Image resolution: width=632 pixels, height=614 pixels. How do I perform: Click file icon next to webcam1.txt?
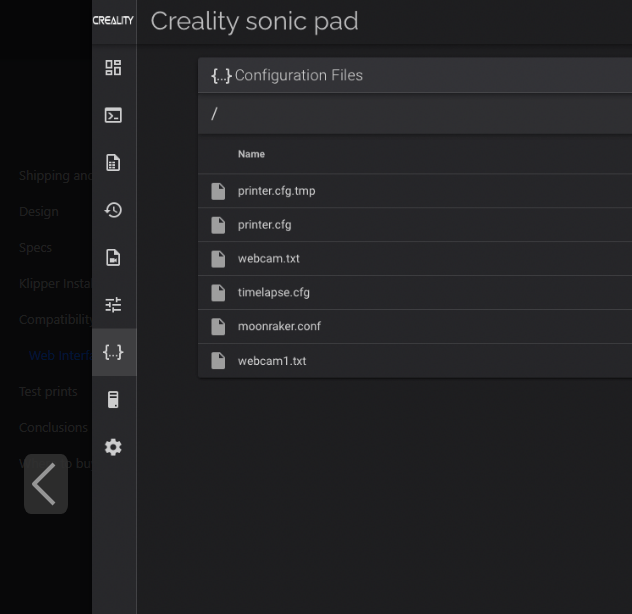coord(218,360)
